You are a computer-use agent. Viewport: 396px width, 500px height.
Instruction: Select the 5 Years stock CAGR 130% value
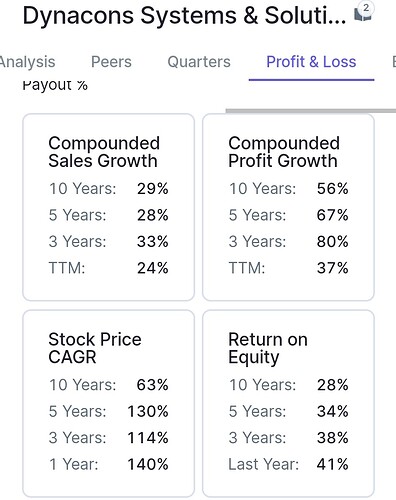click(148, 411)
